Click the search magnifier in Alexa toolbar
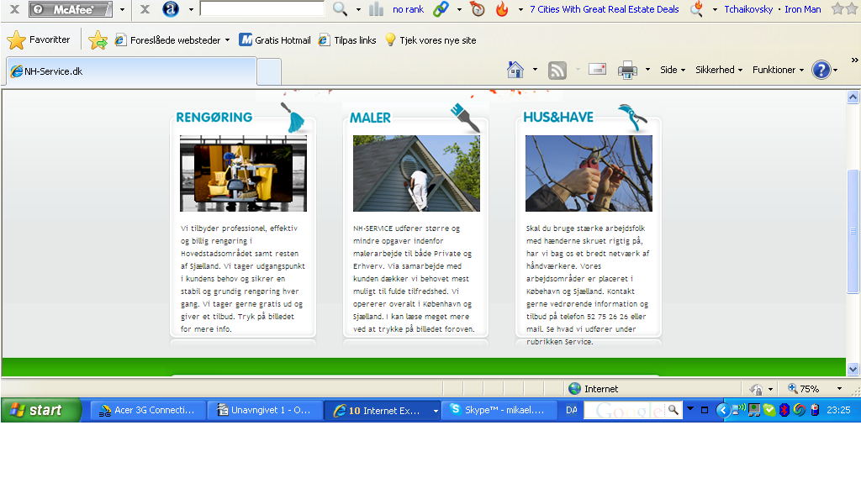 pyautogui.click(x=340, y=9)
